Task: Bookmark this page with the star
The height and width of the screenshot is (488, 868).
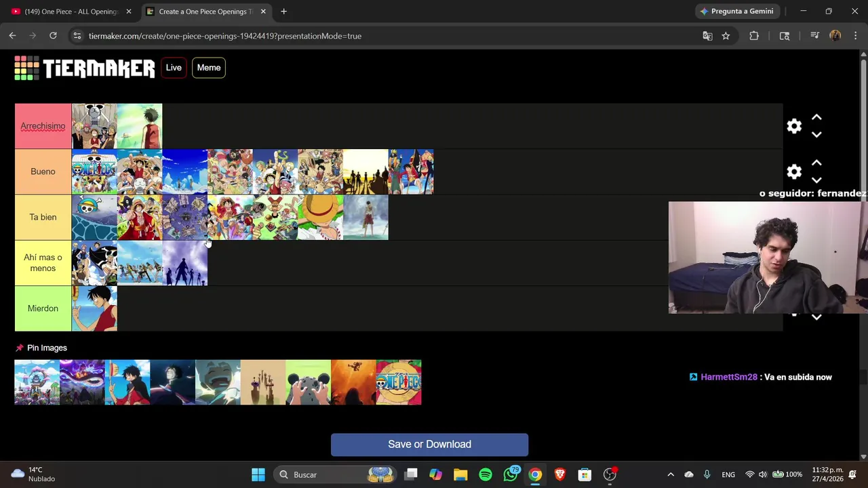Action: [x=726, y=36]
